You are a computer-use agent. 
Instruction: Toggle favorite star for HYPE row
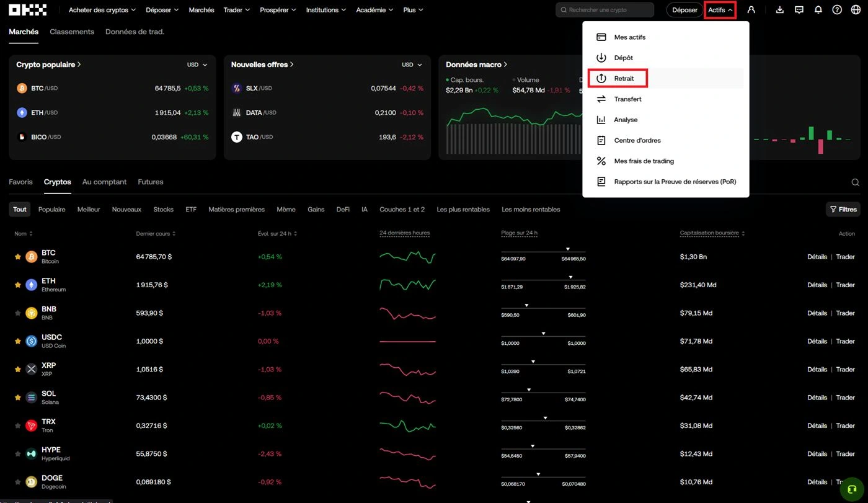[17, 454]
